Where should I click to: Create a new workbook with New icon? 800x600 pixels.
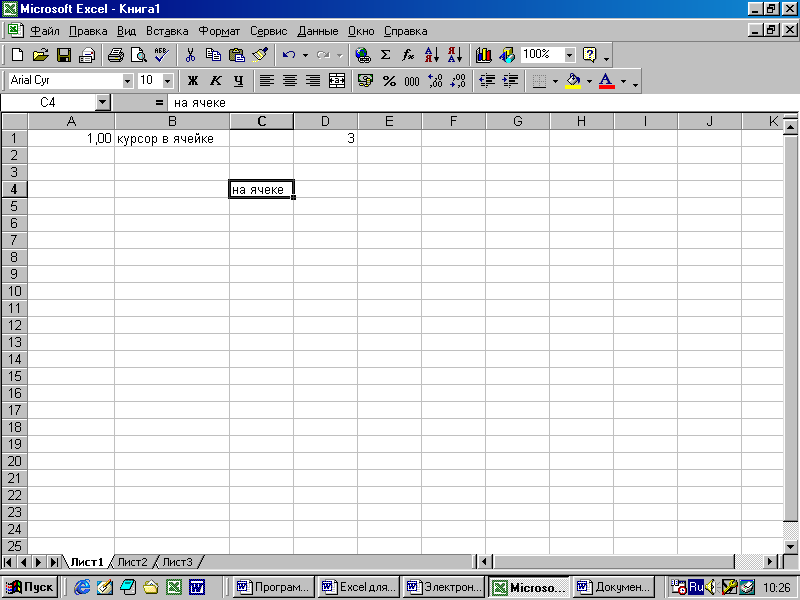[x=17, y=55]
